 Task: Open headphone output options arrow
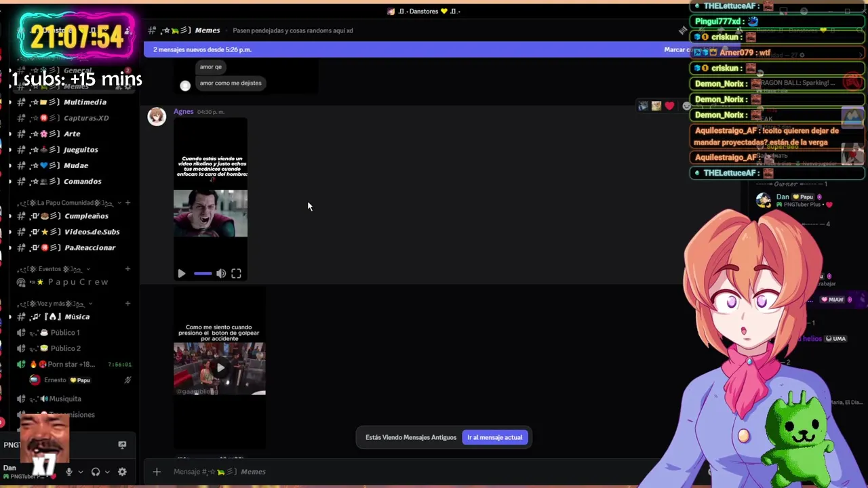[107, 472]
